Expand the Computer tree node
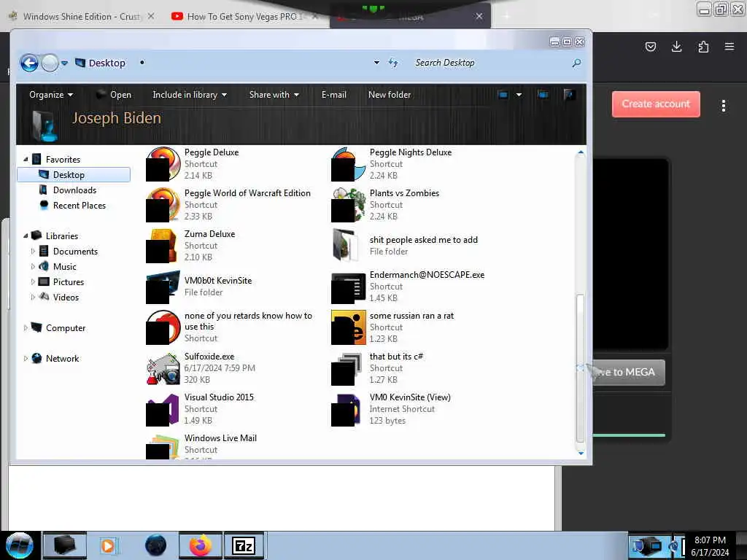This screenshot has height=560, width=747. point(26,327)
